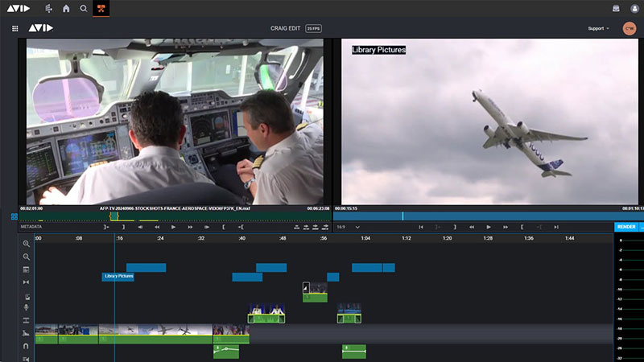The width and height of the screenshot is (644, 362).
Task: Toggle the blue layout view icon left of source scrubber
Action: [14, 216]
